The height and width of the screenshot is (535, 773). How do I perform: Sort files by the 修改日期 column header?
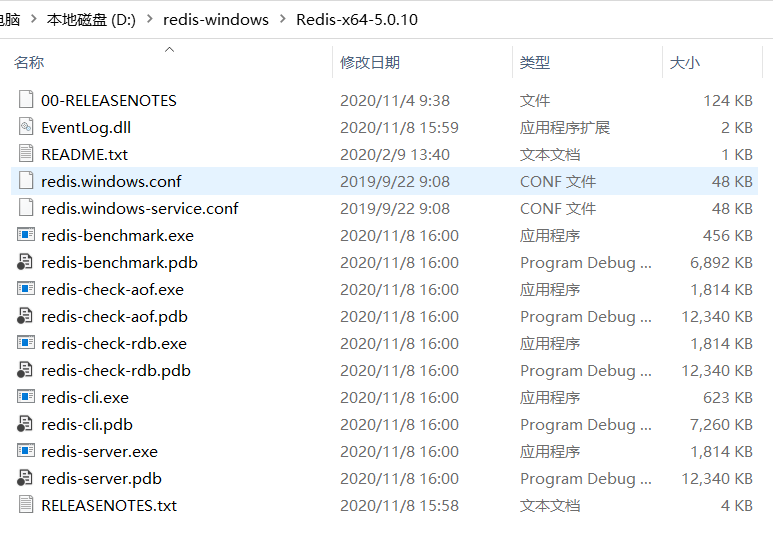click(370, 63)
